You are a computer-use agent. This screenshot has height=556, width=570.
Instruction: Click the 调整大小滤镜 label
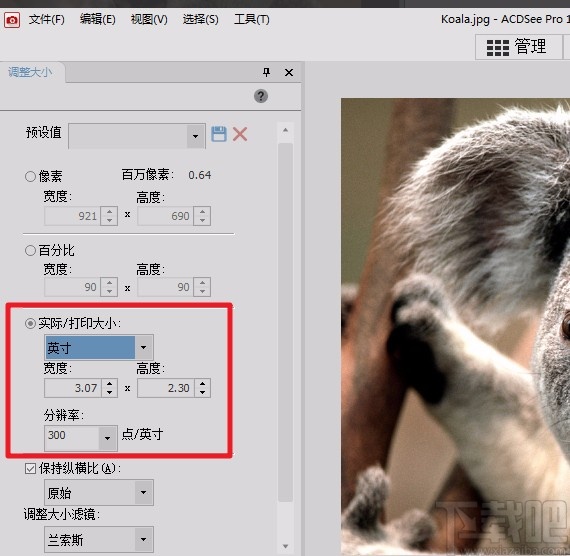[62, 515]
